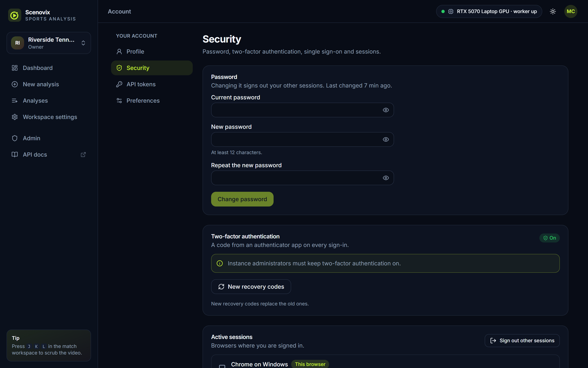588x368 pixels.
Task: Go to the Profile account section
Action: 152,52
